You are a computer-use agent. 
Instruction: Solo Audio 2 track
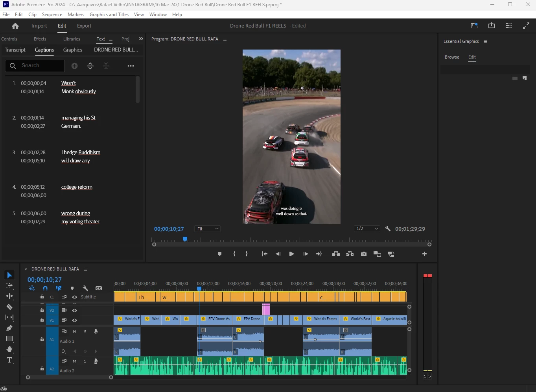85,361
